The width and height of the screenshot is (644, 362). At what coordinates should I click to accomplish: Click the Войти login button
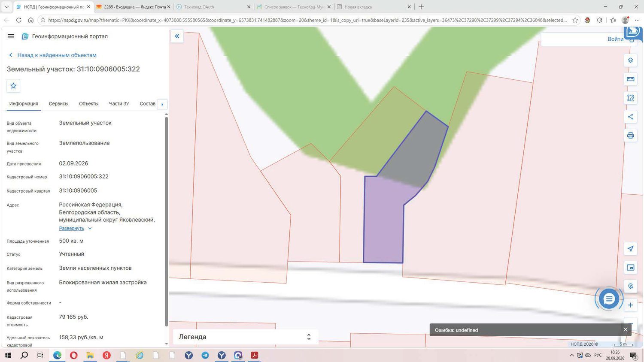pyautogui.click(x=615, y=39)
